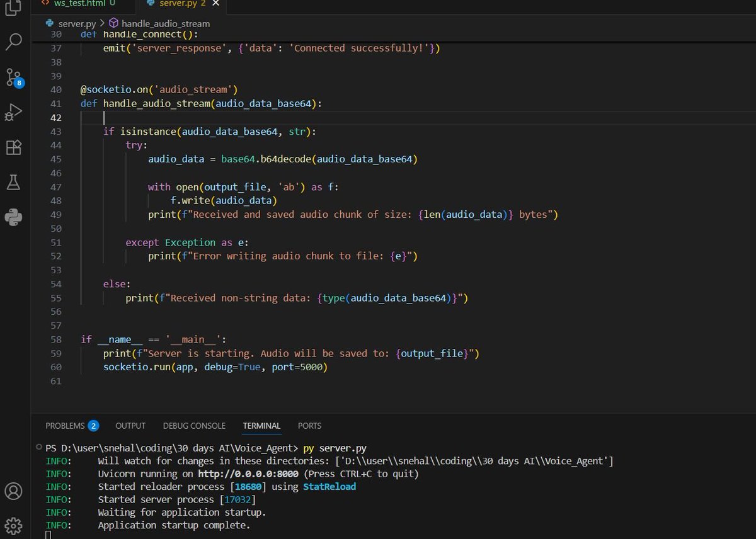
Task: Open Source Control view with 8 badge
Action: (x=13, y=77)
